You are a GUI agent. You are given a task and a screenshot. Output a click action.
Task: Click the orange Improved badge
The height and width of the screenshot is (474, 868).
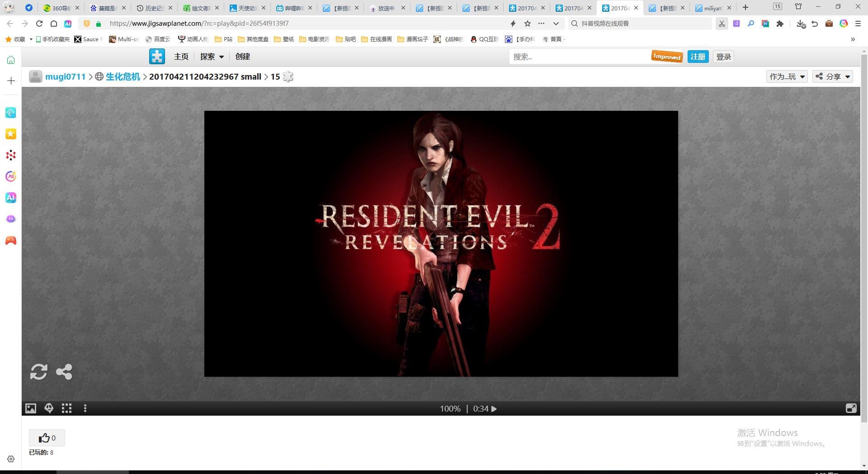tap(667, 57)
